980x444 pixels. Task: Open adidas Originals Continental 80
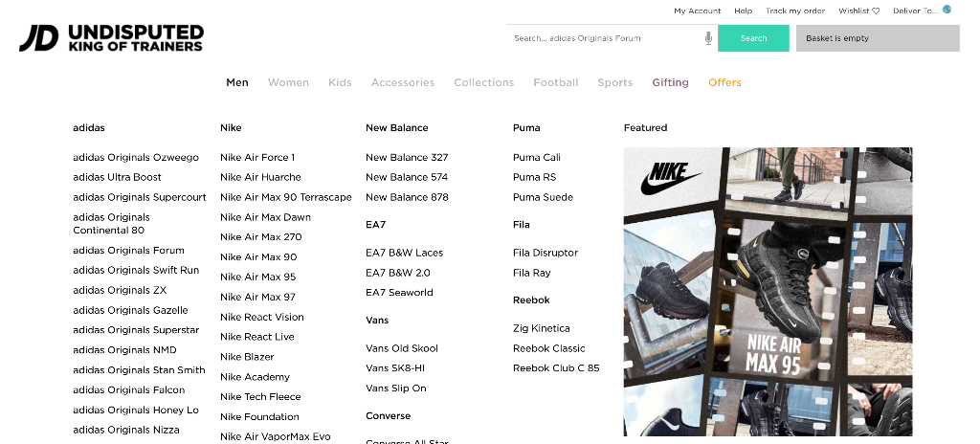coord(111,224)
